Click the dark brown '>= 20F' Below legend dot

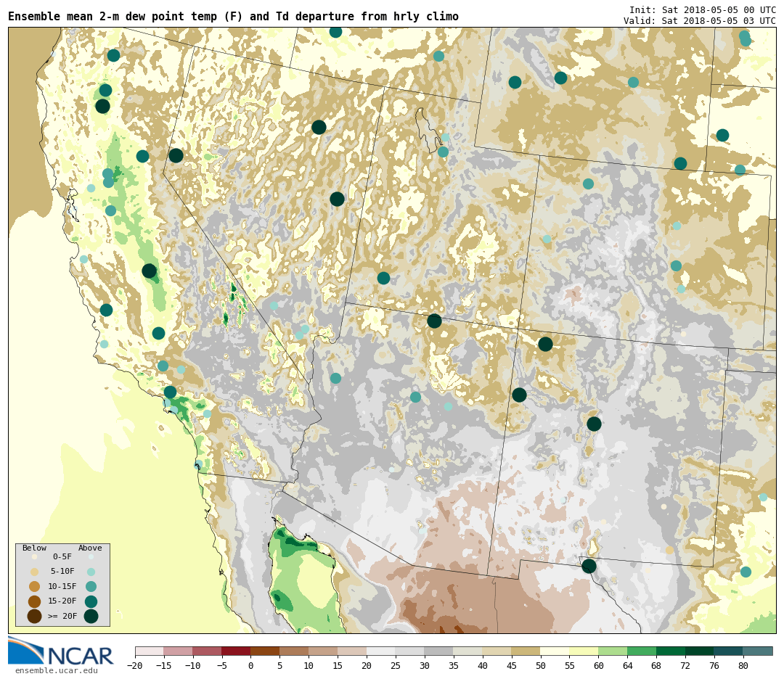[x=35, y=617]
